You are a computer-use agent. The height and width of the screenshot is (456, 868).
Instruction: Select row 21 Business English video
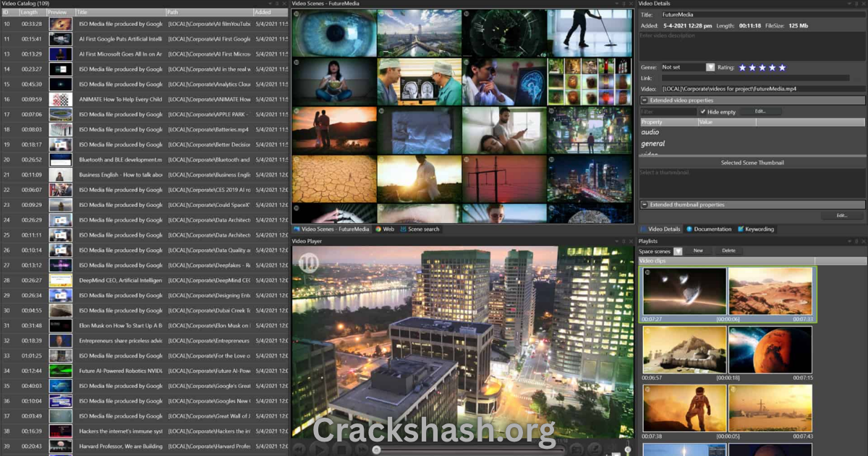click(145, 174)
